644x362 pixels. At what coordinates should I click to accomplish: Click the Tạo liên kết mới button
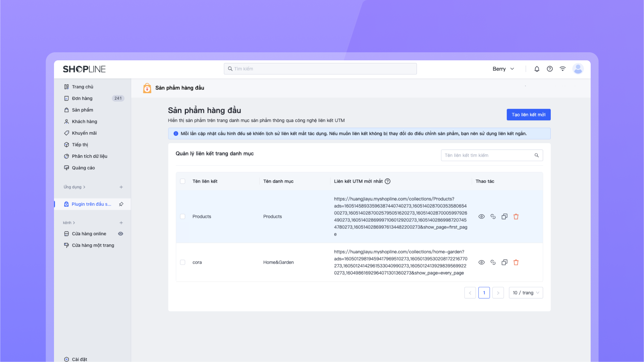pos(528,115)
